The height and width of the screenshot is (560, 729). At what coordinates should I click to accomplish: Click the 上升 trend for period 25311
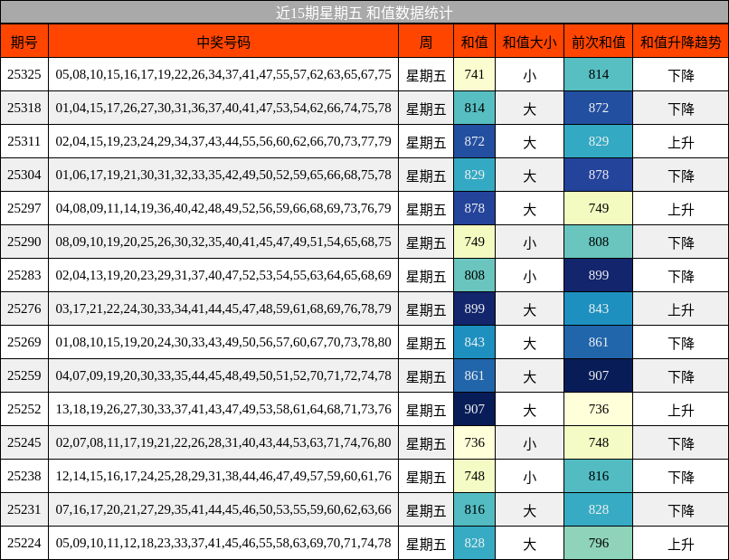coord(681,142)
